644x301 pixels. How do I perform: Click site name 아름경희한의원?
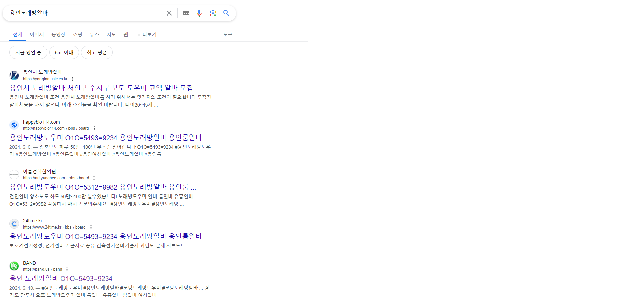point(39,172)
